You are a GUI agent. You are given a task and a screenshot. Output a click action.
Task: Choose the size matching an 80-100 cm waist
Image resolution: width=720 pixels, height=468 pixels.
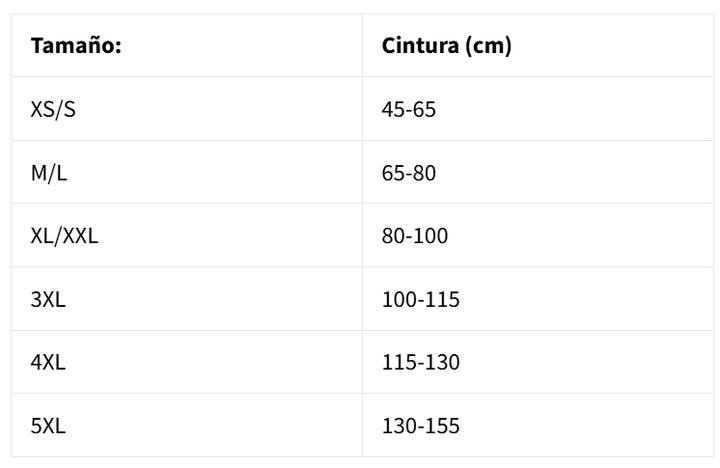point(64,236)
